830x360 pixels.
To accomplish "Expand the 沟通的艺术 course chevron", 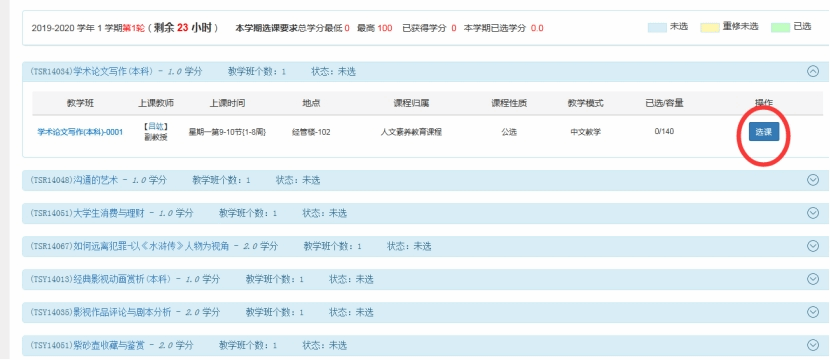I will click(814, 180).
